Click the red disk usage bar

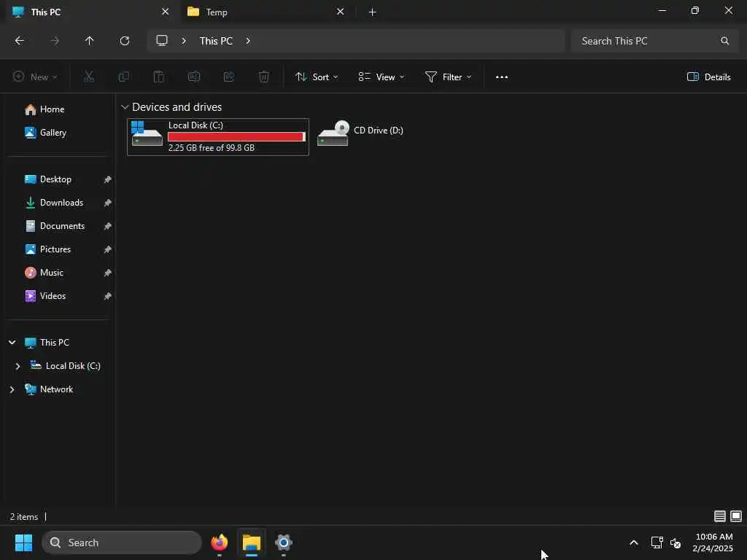point(237,136)
